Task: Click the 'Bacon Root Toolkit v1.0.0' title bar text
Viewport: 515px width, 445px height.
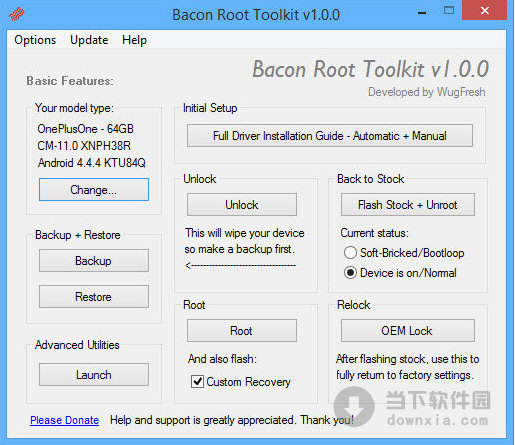Action: coord(256,15)
